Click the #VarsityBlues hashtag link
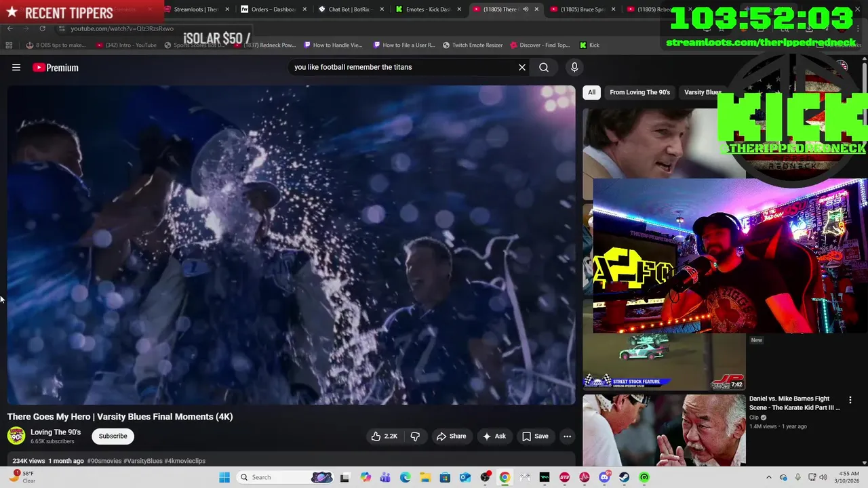 tap(142, 461)
